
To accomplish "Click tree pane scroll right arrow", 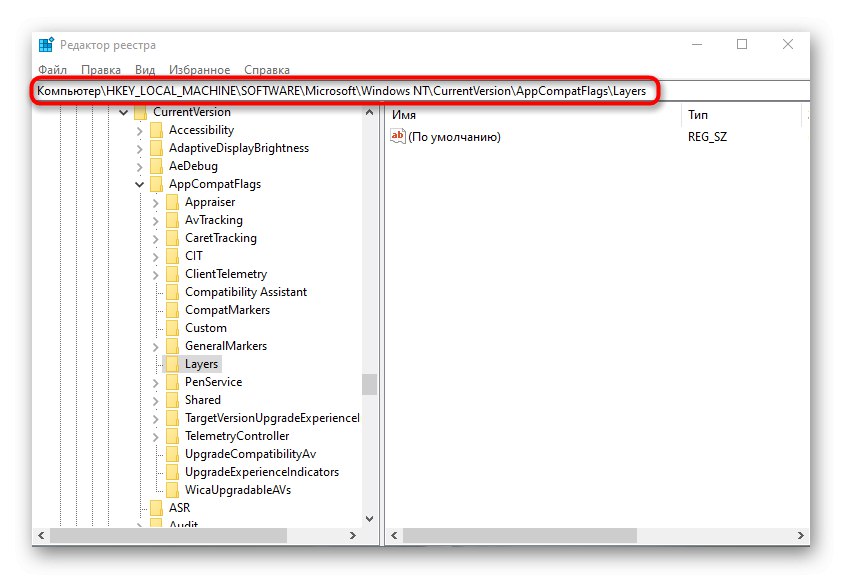I will [x=353, y=535].
